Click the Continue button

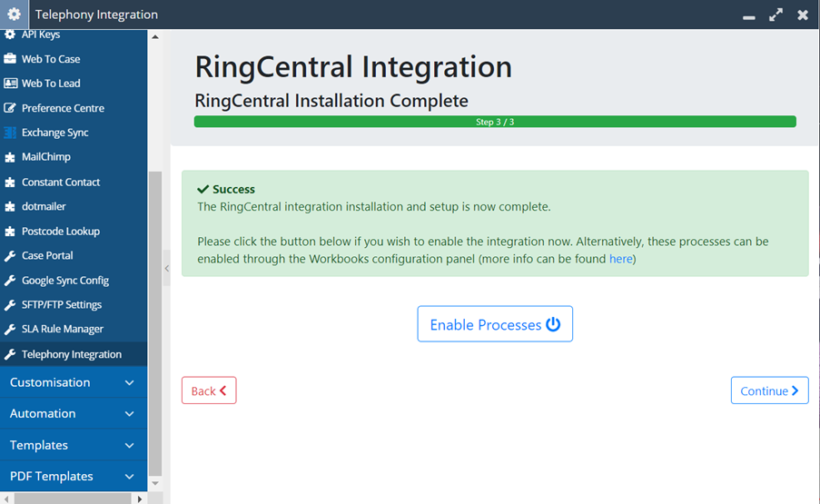pos(769,390)
